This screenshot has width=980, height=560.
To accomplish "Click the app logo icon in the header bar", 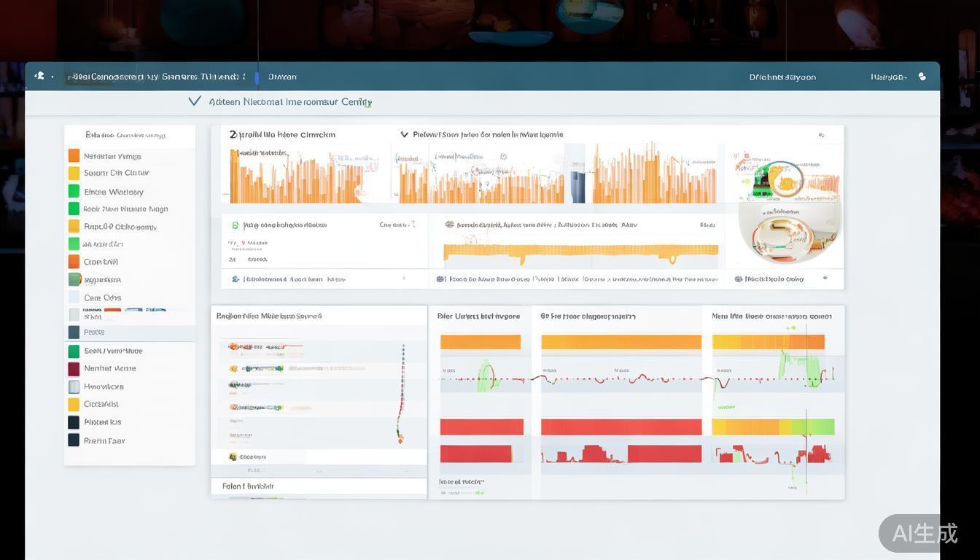I will pos(39,76).
